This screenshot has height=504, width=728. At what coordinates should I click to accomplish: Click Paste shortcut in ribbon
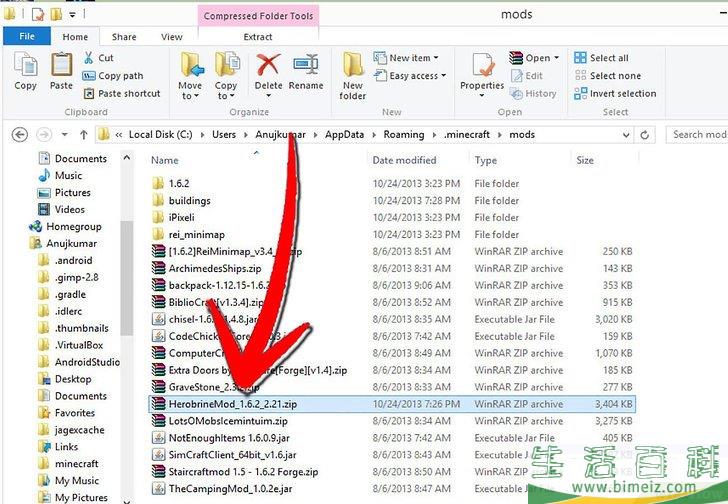click(122, 93)
